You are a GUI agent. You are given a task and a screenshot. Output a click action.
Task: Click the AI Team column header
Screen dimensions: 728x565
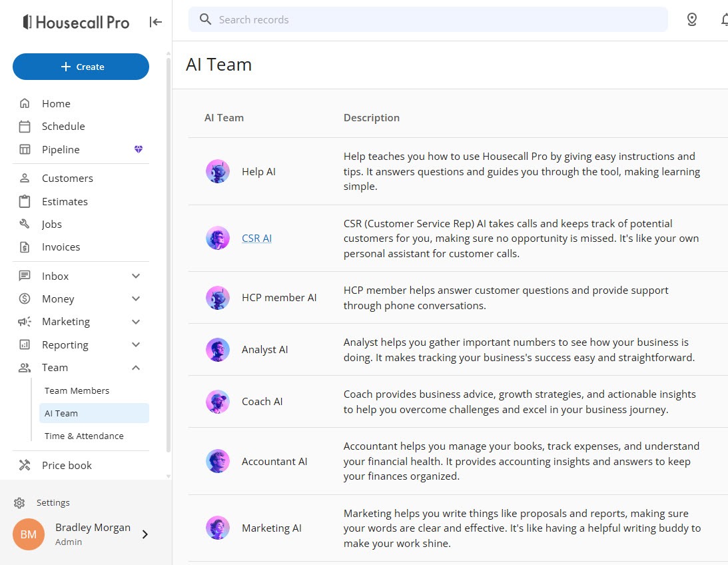[224, 118]
